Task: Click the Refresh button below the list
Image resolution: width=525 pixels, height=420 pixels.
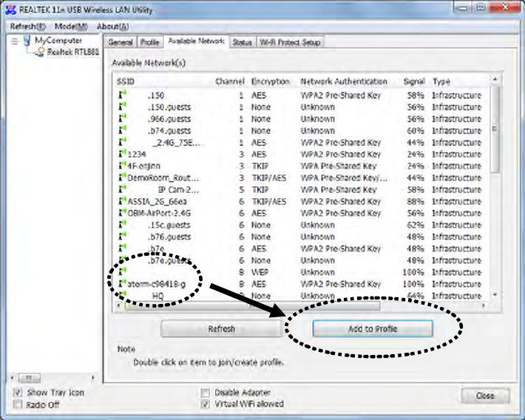Action: click(x=221, y=329)
